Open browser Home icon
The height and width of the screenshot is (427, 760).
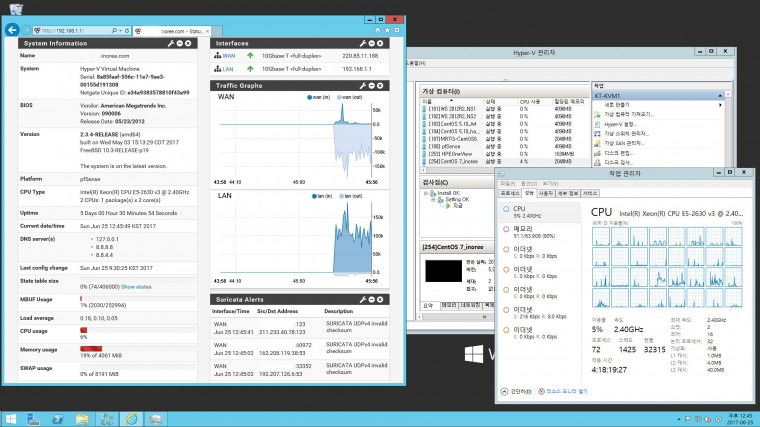(x=378, y=30)
